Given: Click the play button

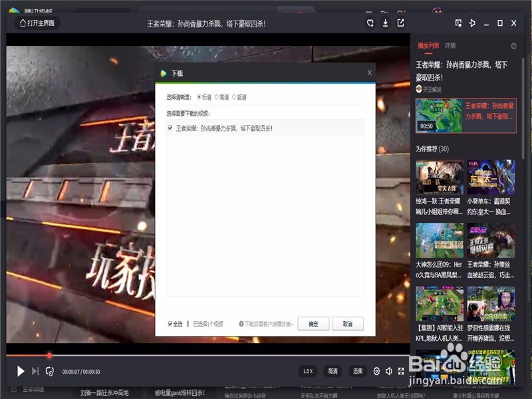Looking at the screenshot, I should pos(21,372).
